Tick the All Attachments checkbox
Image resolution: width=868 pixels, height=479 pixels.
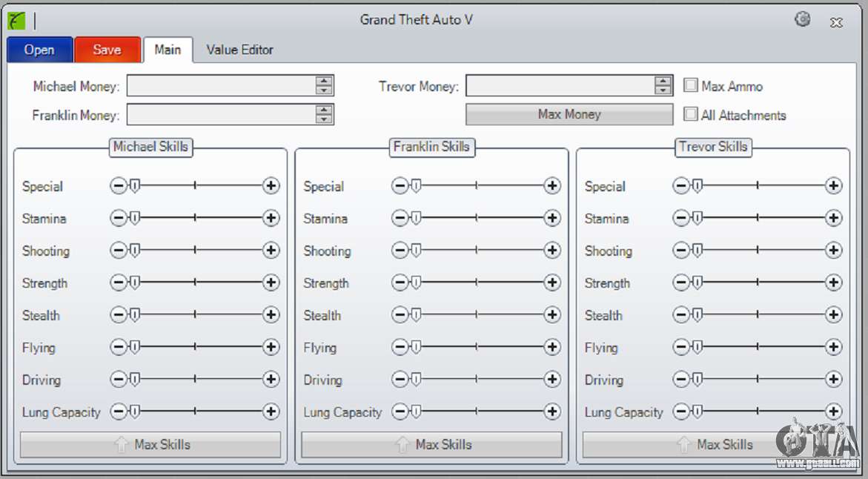[690, 114]
